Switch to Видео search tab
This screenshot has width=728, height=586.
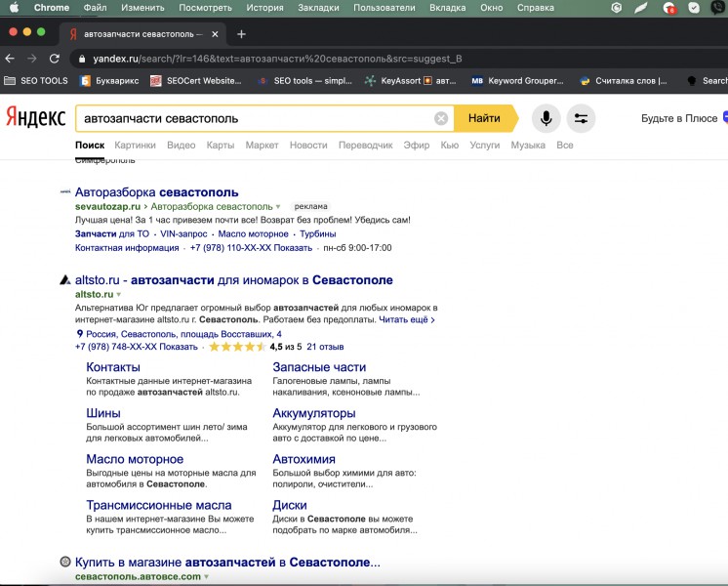tap(182, 145)
